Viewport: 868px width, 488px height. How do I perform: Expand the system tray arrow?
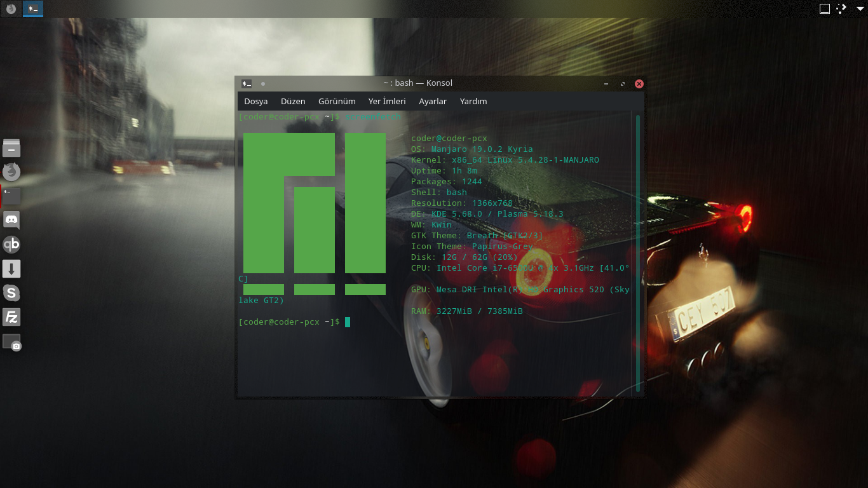(860, 9)
